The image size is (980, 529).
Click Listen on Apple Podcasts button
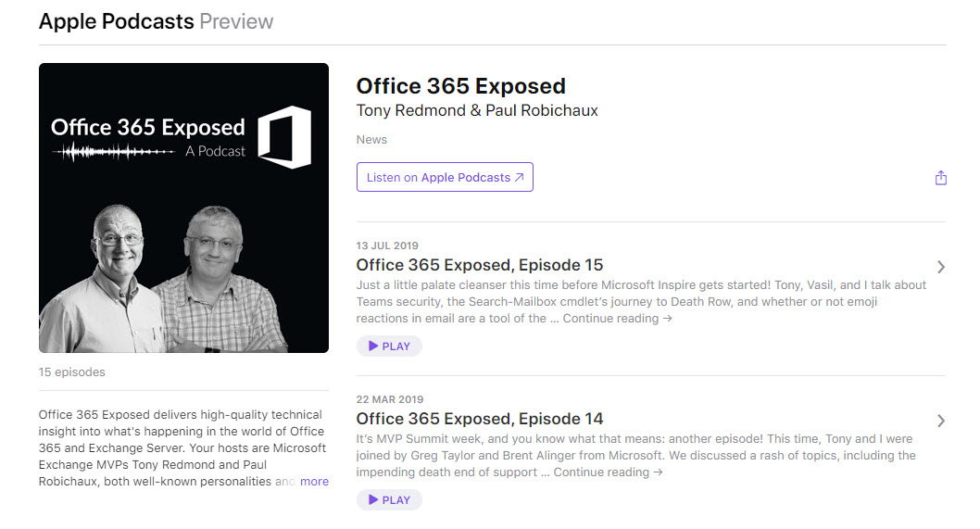tap(445, 177)
